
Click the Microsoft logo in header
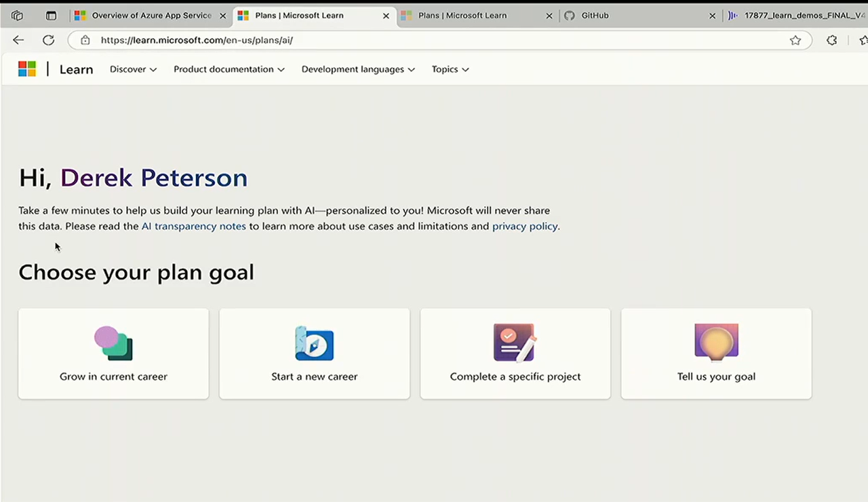[x=27, y=69]
